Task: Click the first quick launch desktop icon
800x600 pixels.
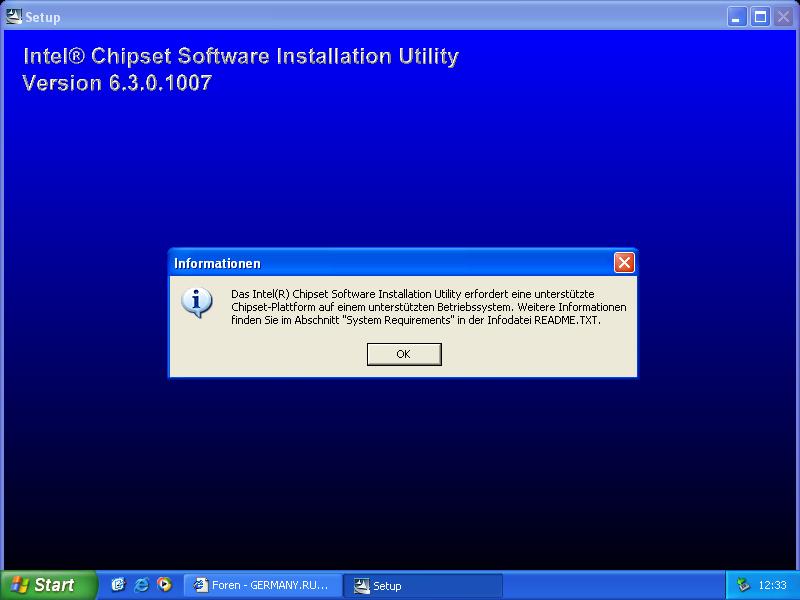Action: click(x=118, y=584)
